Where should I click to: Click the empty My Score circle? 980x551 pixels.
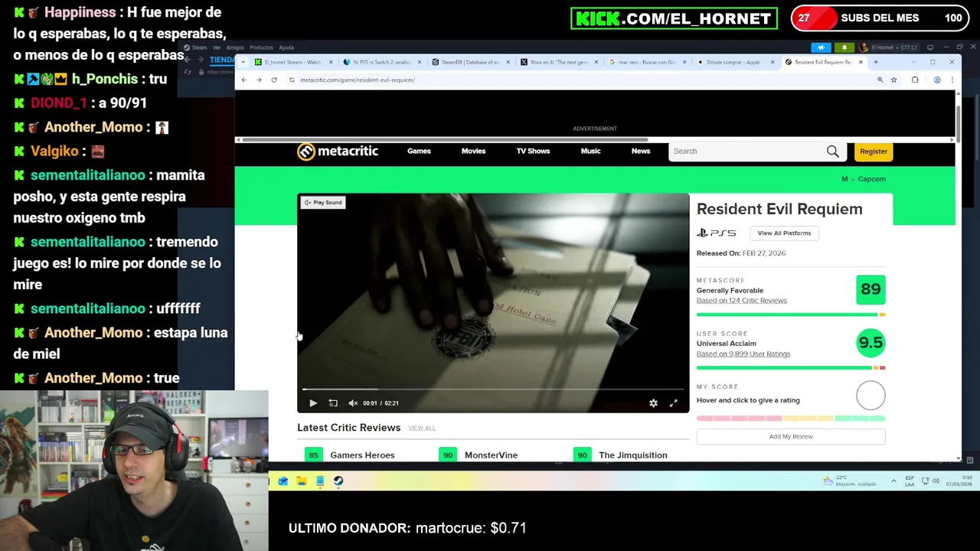click(x=871, y=396)
